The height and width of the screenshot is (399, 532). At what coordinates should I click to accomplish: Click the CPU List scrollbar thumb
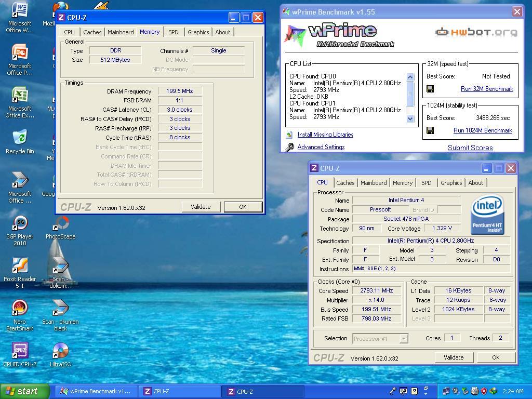(x=410, y=94)
